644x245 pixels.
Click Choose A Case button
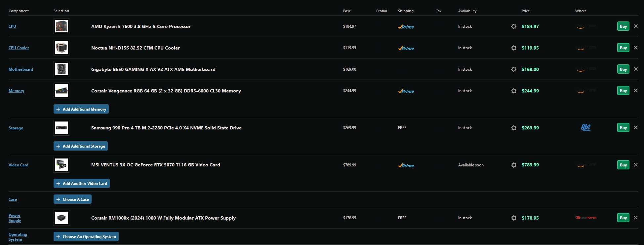tap(72, 199)
